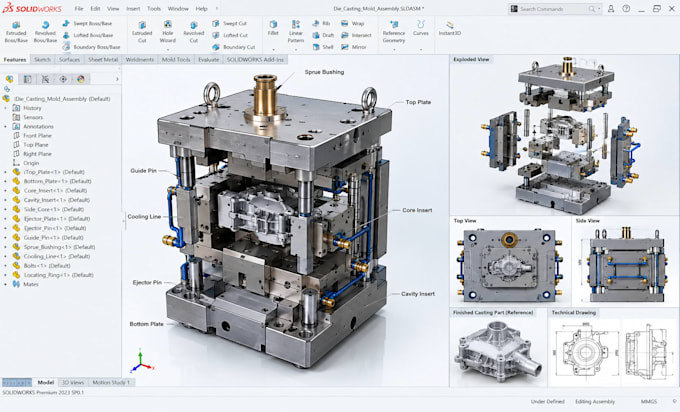The height and width of the screenshot is (412, 680).
Task: Expand the Core_Insert<1> component
Action: tap(6, 190)
